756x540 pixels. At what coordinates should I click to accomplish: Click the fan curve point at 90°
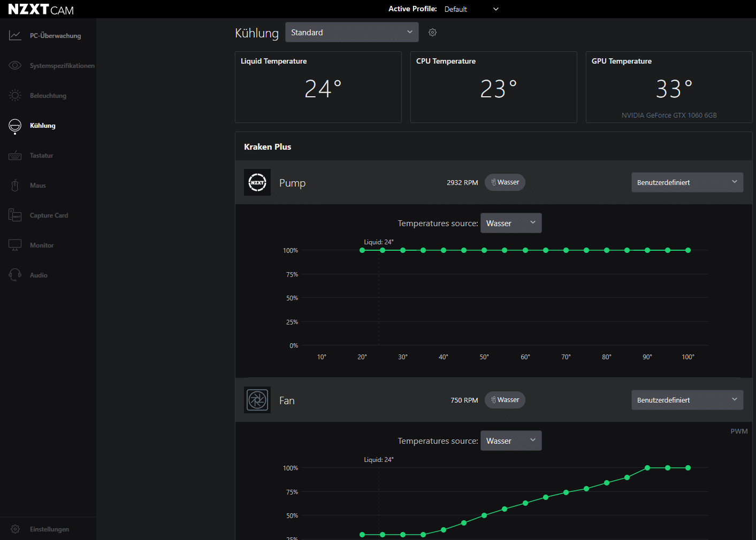pyautogui.click(x=647, y=468)
